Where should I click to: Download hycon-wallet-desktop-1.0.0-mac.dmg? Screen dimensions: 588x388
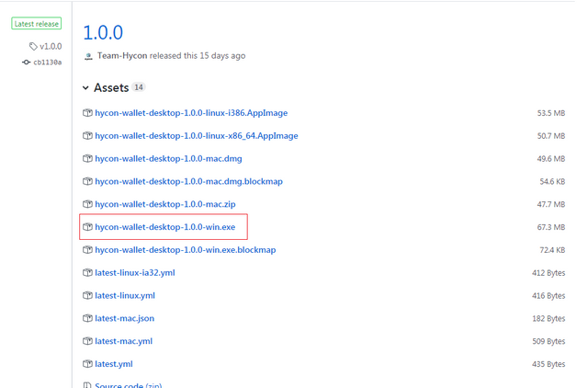(x=168, y=159)
